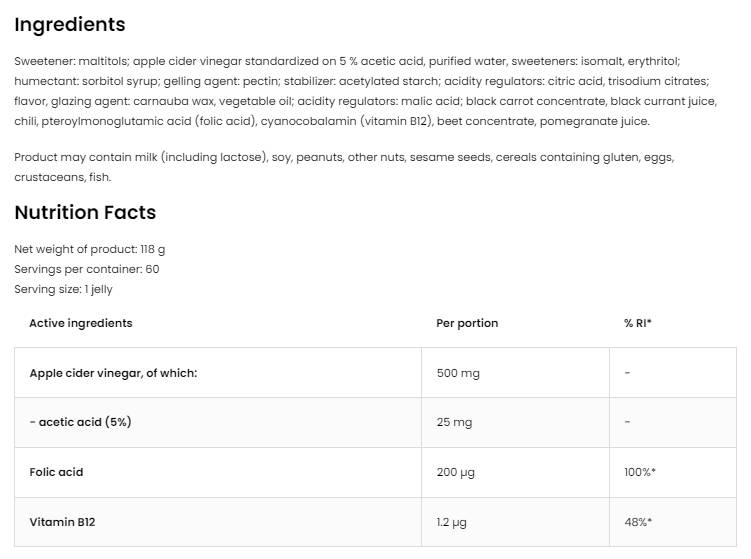751x559 pixels.
Task: Click the % RI* column header
Action: [x=638, y=323]
